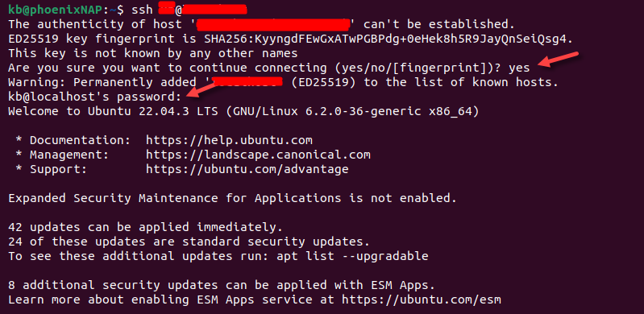Click the https://ubuntu.com/advantage support link
The width and height of the screenshot is (644, 314).
pyautogui.click(x=247, y=169)
